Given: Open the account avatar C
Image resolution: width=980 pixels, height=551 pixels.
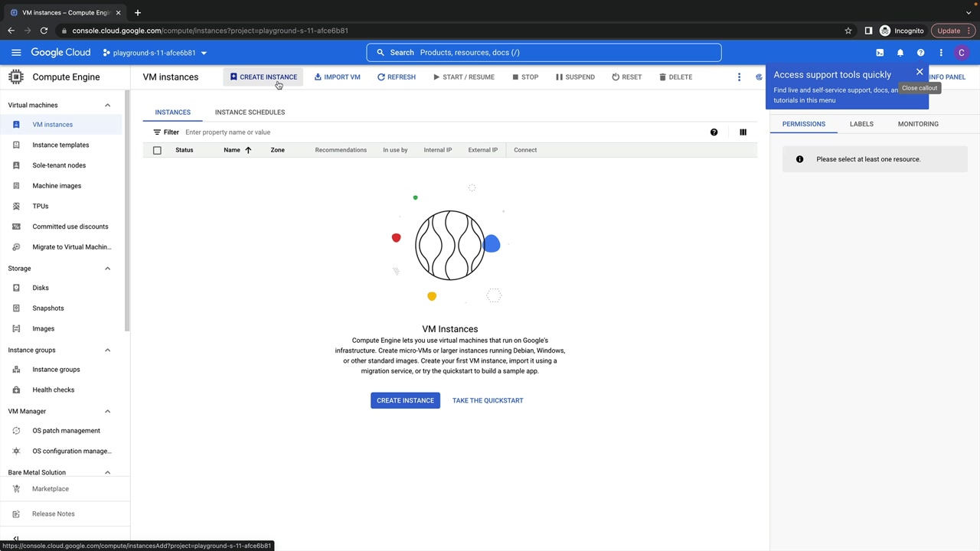Looking at the screenshot, I should click(962, 53).
